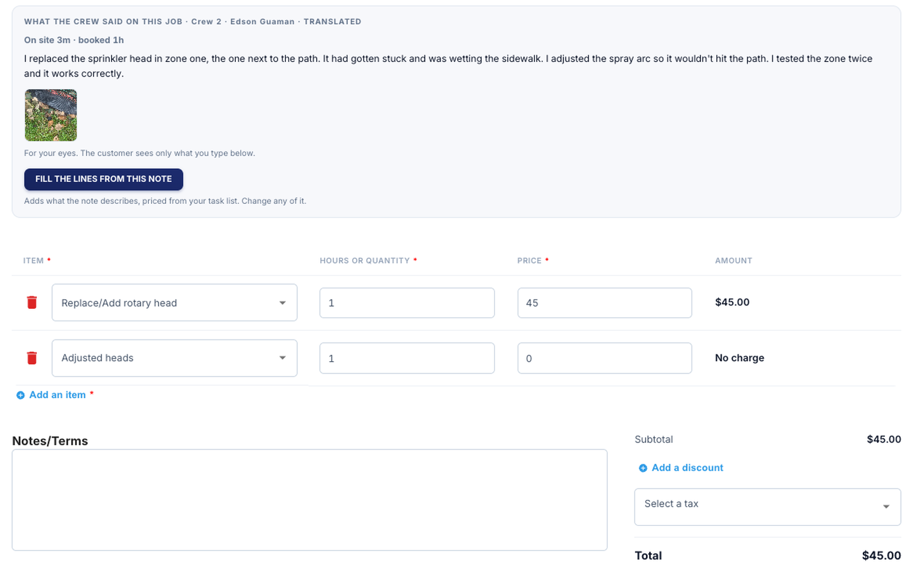Select the Adjusted heads item box

click(x=174, y=358)
